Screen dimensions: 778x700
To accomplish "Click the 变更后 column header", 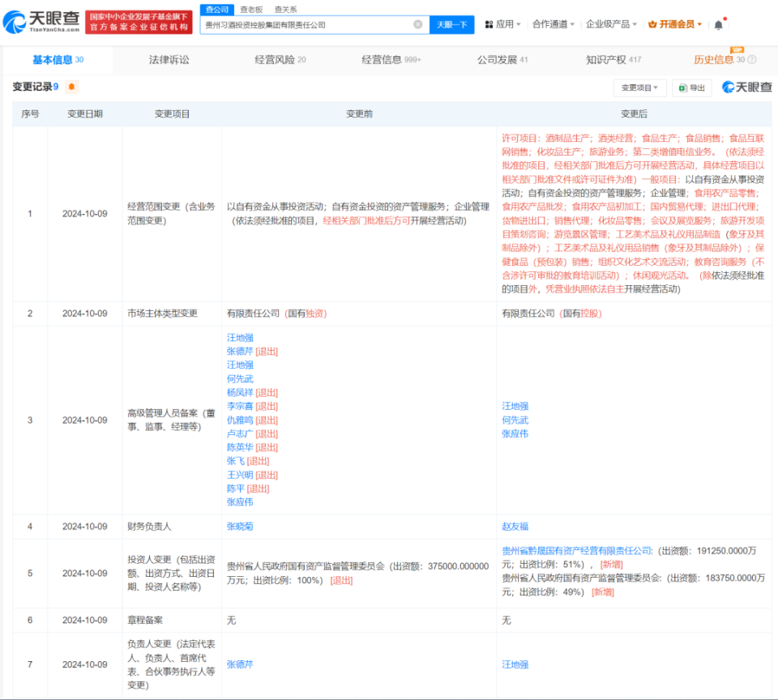I will pyautogui.click(x=634, y=114).
